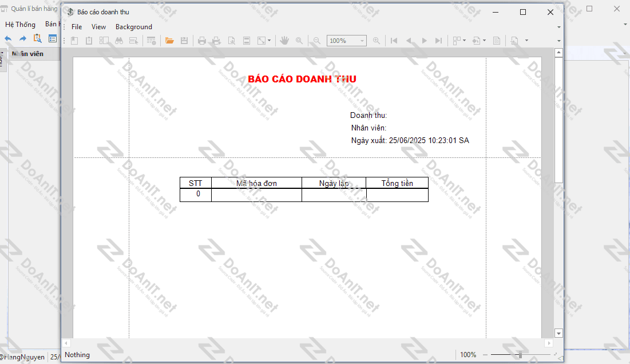The height and width of the screenshot is (364, 630).
Task: Click the Doanh thu: label in report
Action: (369, 115)
